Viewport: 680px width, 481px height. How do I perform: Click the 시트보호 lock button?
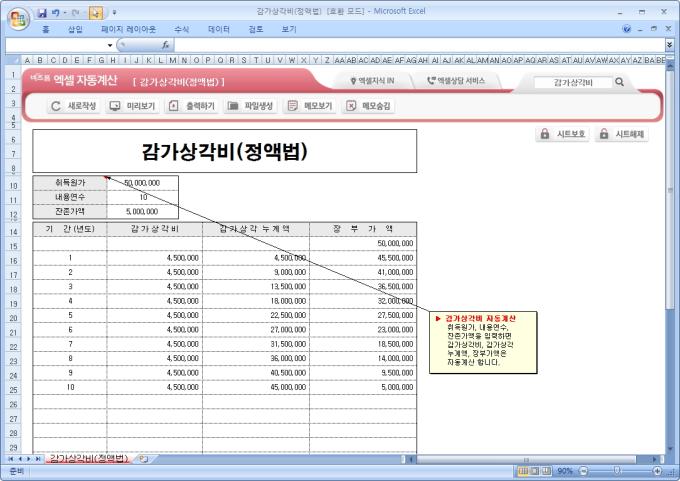tap(562, 134)
